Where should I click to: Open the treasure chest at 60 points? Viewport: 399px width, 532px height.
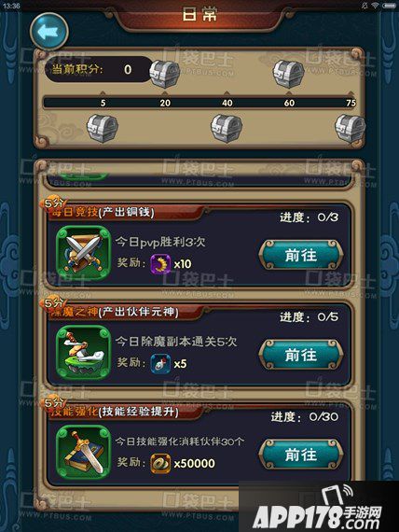pos(289,74)
